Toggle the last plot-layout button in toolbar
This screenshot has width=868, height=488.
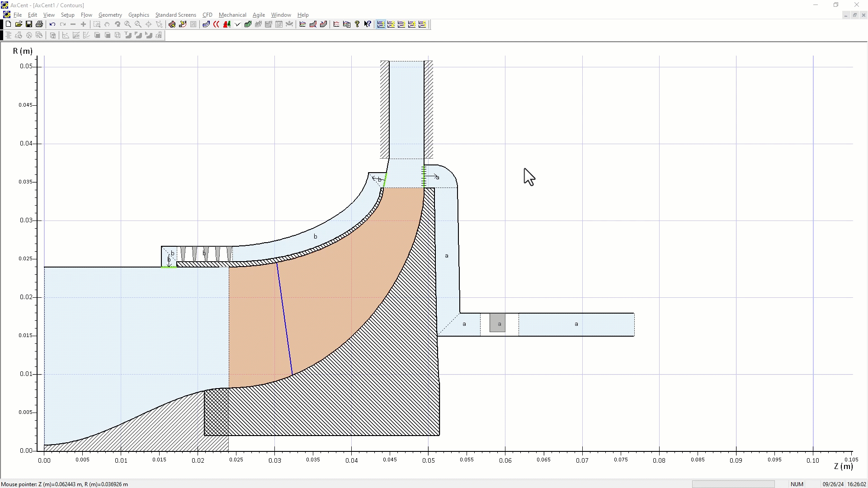pos(422,24)
